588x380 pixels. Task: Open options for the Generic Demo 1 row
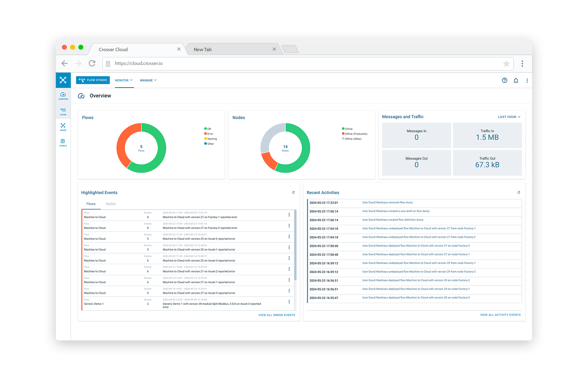pos(289,302)
